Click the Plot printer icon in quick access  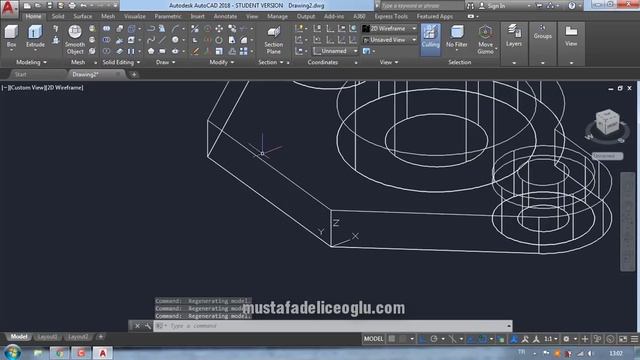72,6
